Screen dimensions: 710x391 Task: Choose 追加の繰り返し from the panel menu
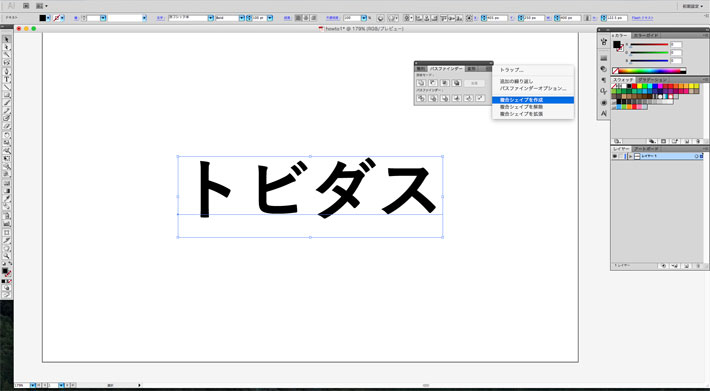coord(517,81)
